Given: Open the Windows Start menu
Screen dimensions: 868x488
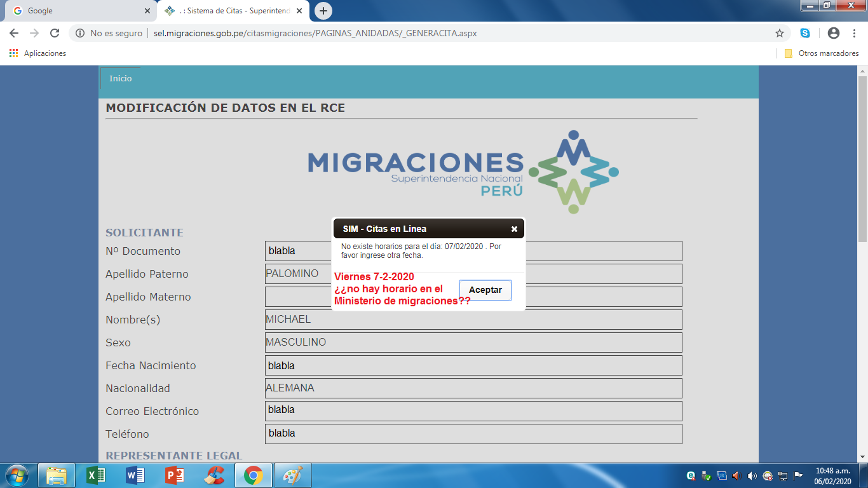Looking at the screenshot, I should point(17,475).
